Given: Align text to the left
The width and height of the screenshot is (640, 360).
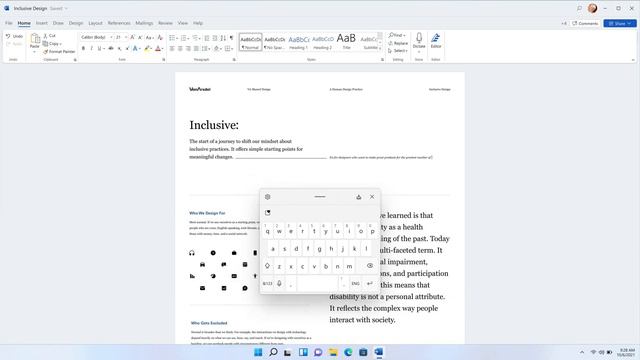Looking at the screenshot, I should [x=172, y=49].
